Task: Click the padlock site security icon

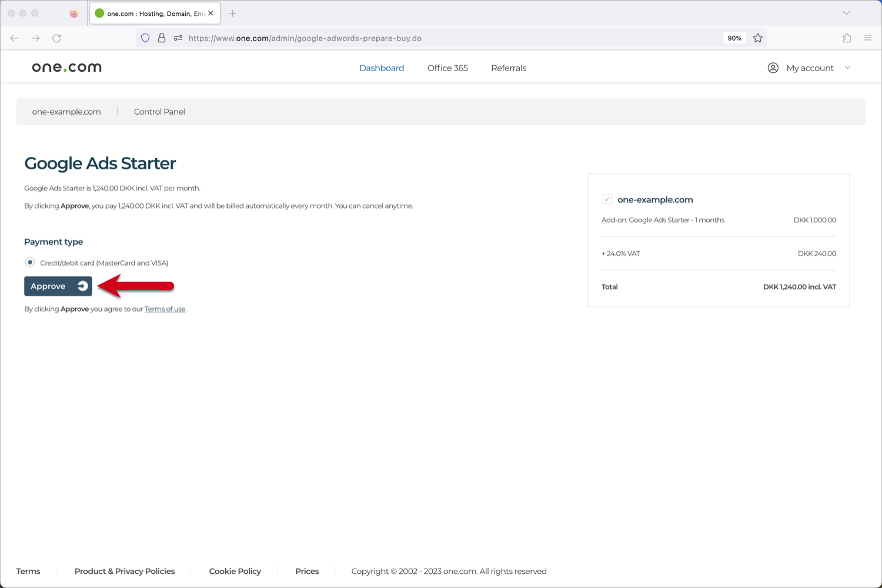Action: pyautogui.click(x=162, y=38)
